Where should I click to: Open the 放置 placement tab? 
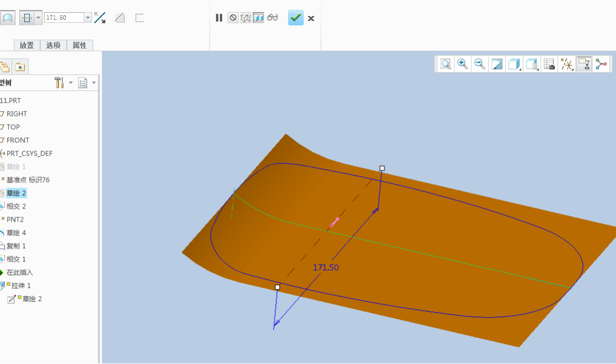click(26, 45)
